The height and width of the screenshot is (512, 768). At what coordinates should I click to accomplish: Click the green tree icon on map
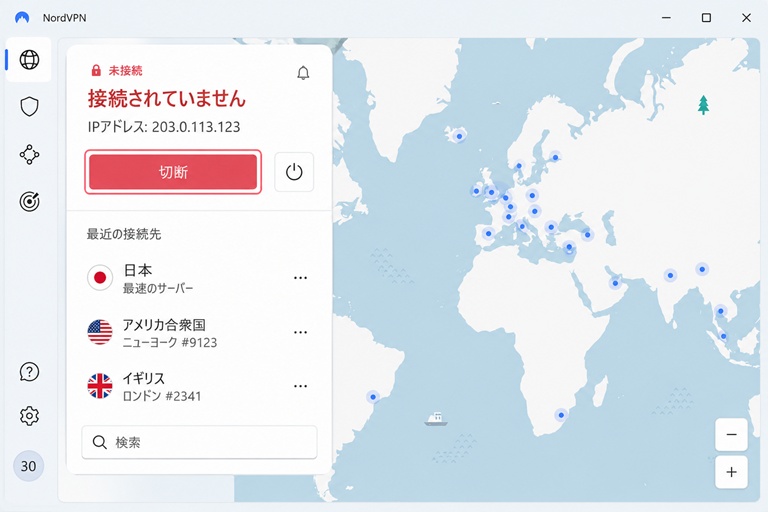(x=703, y=105)
